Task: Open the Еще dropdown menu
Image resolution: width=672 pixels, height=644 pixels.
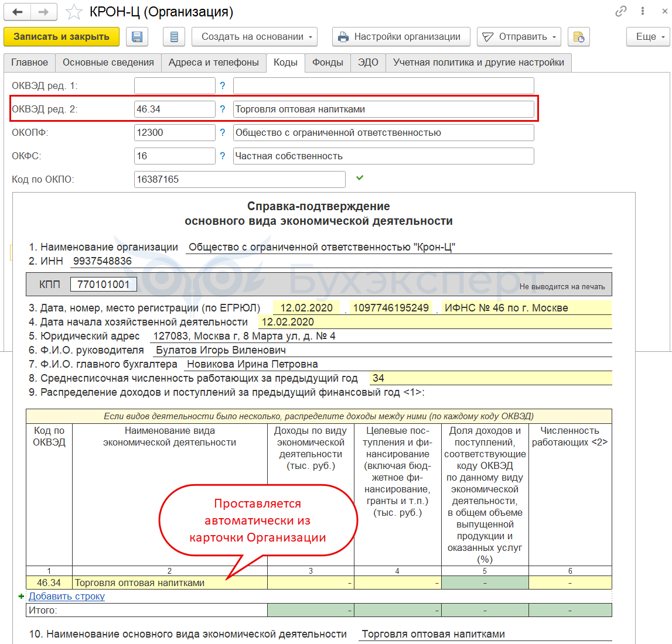Action: 648,37
